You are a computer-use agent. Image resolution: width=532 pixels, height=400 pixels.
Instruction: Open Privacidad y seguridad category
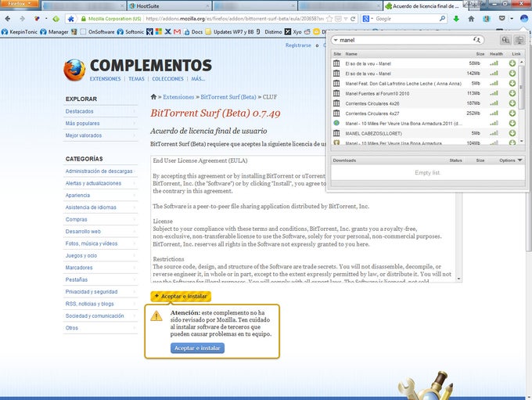tap(92, 292)
